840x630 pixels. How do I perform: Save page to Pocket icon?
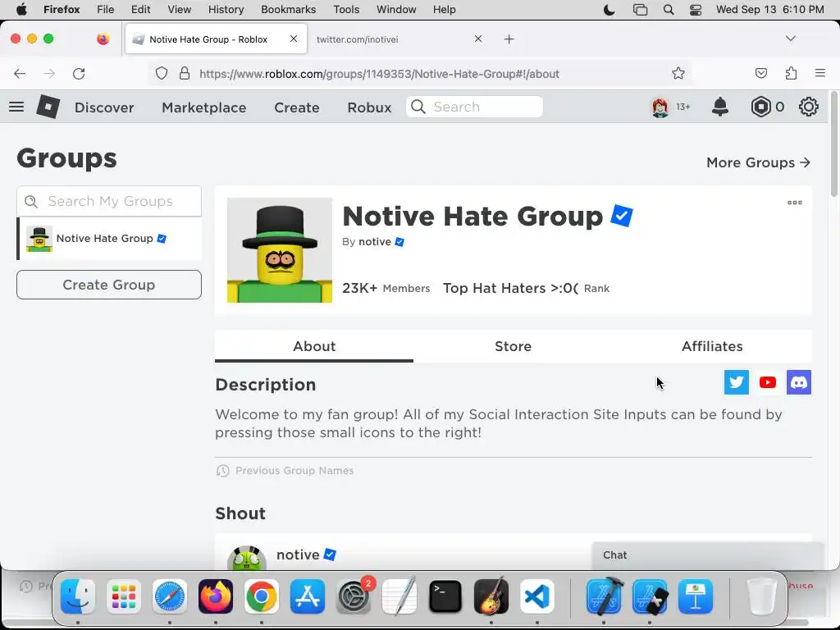[x=760, y=73]
